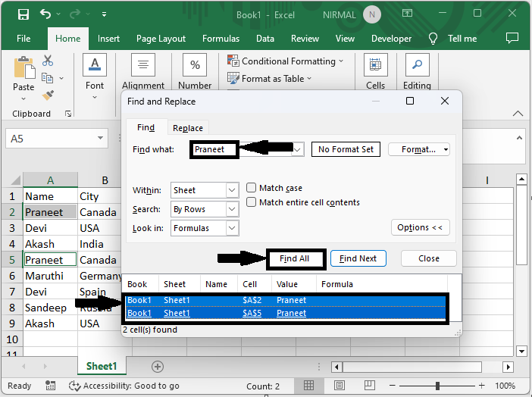Click the Format Painter brush icon

(48, 95)
